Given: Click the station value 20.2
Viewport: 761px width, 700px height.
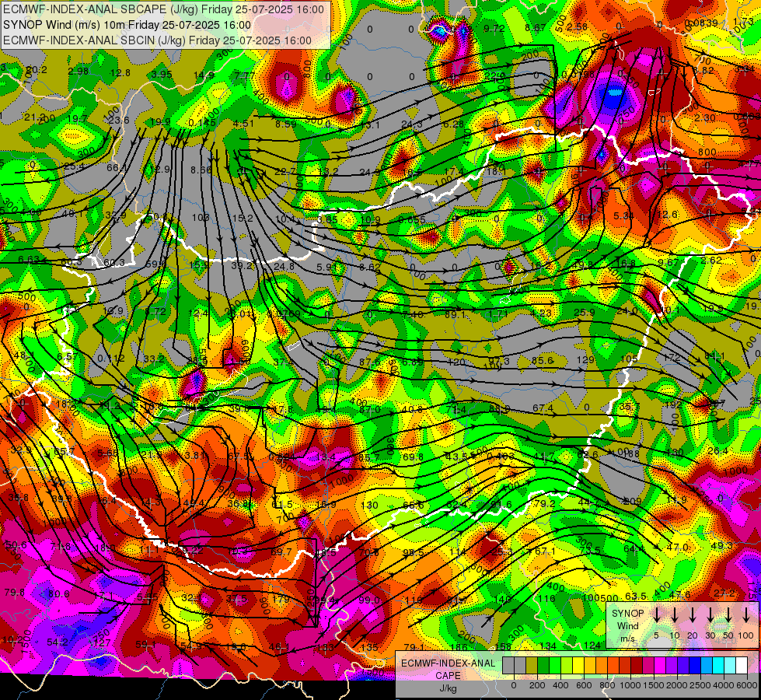Looking at the screenshot, I should tap(37, 70).
